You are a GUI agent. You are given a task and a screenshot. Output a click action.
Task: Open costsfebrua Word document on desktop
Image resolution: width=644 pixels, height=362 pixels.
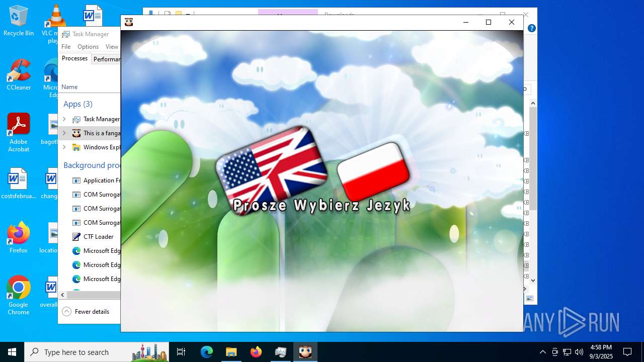tap(19, 184)
